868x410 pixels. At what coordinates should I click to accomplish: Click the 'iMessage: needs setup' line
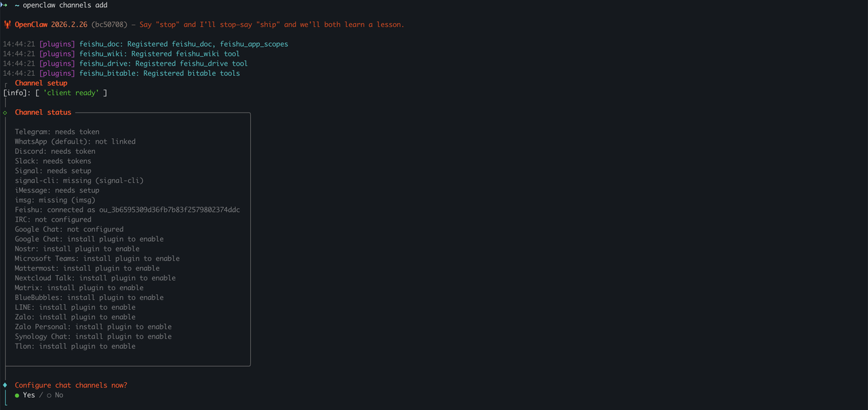[x=57, y=190]
